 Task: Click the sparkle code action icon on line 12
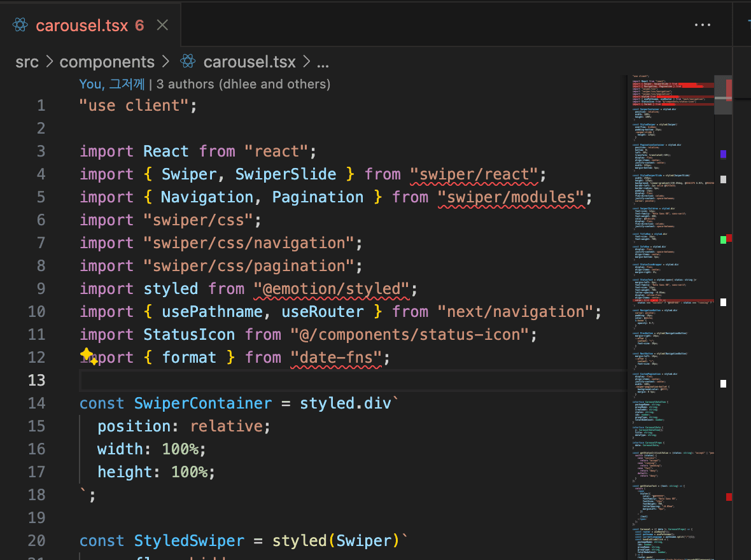point(88,357)
